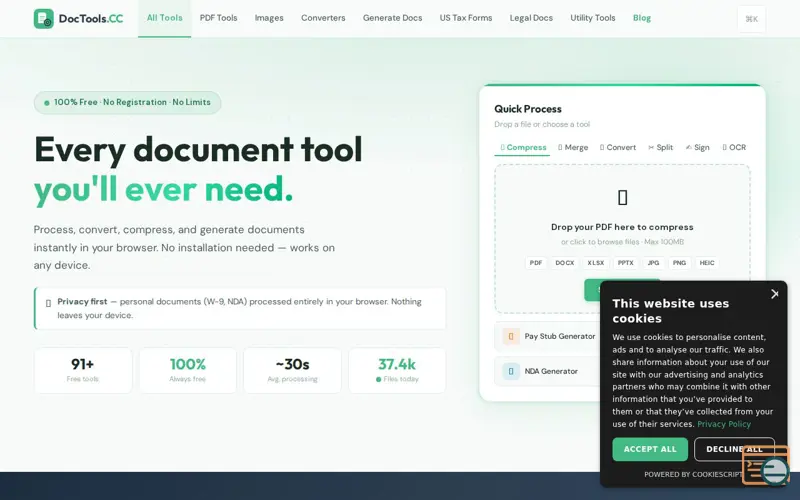This screenshot has height=500, width=800.
Task: Click the PDF format chip
Action: point(536,263)
